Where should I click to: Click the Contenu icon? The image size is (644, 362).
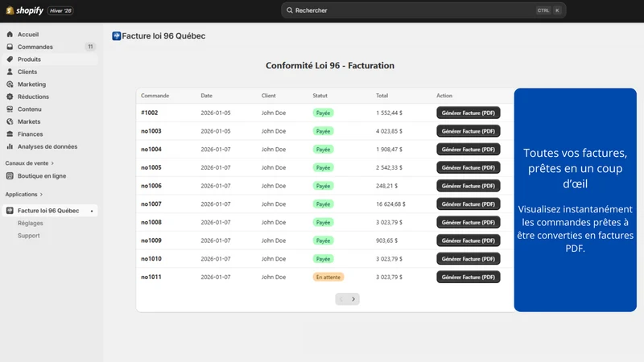[10, 109]
